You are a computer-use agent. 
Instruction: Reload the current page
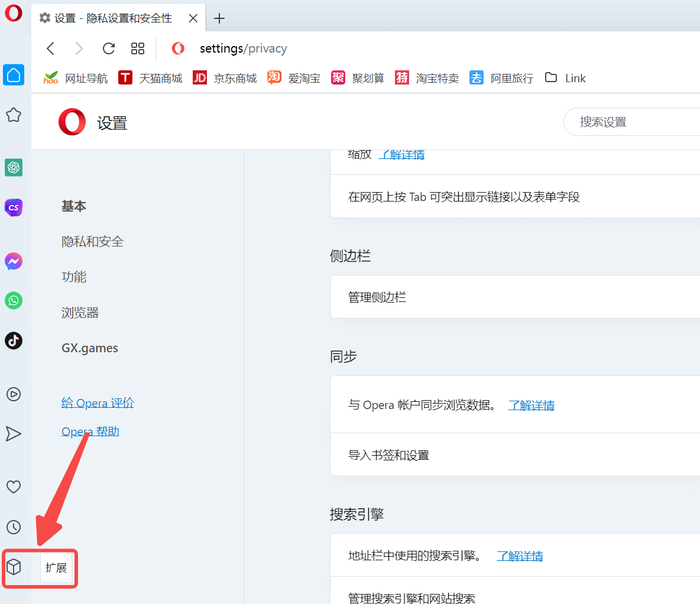click(x=108, y=48)
